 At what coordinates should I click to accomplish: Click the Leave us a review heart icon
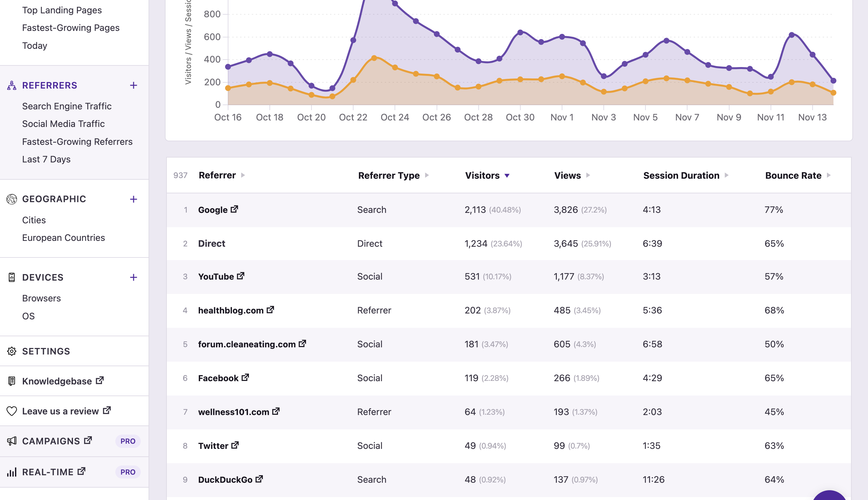click(11, 410)
